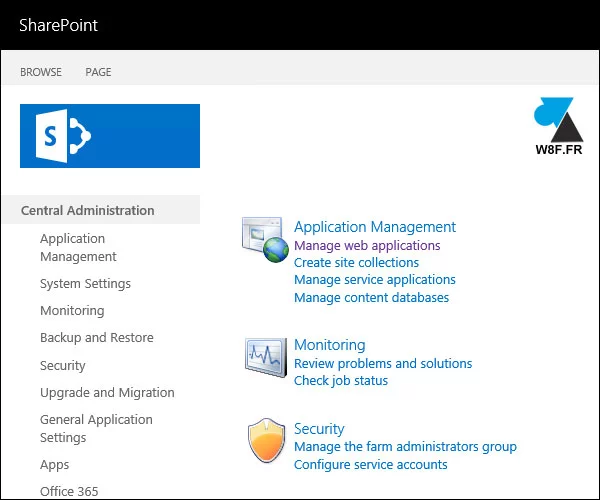Click Review problems and solutions
The width and height of the screenshot is (600, 500).
(383, 363)
